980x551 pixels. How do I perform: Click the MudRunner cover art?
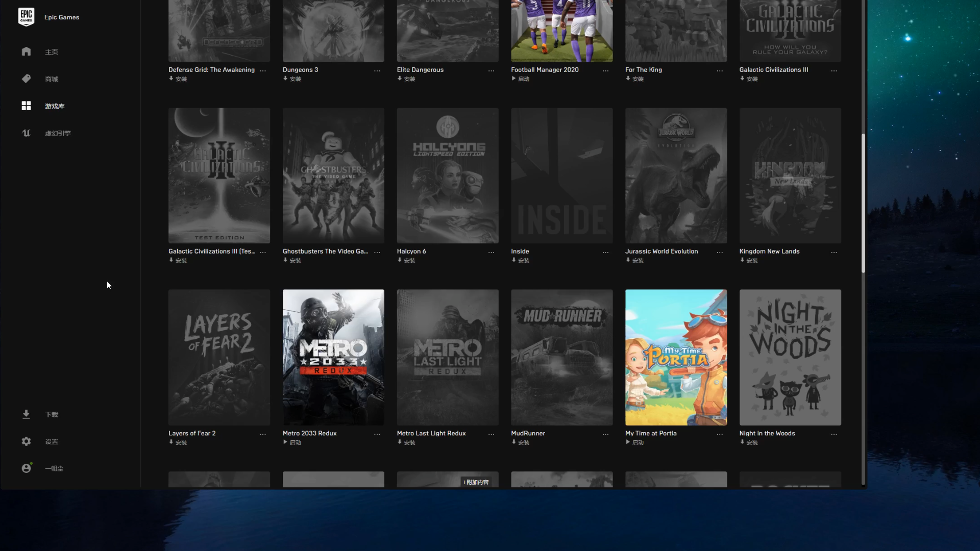tap(561, 357)
